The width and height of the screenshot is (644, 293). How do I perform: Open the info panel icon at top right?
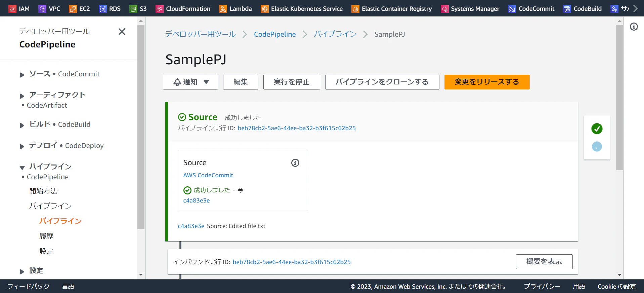point(634,27)
